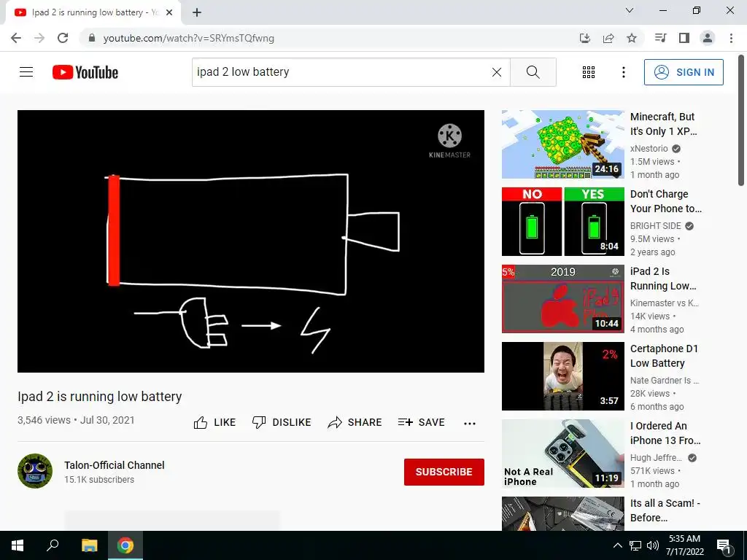Open the Chrome profile avatar

(708, 38)
